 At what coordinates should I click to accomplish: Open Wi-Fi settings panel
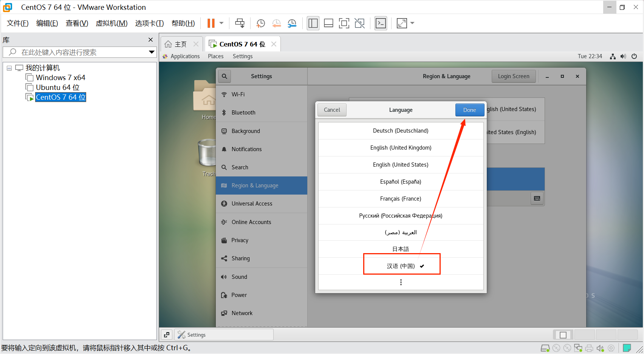262,94
